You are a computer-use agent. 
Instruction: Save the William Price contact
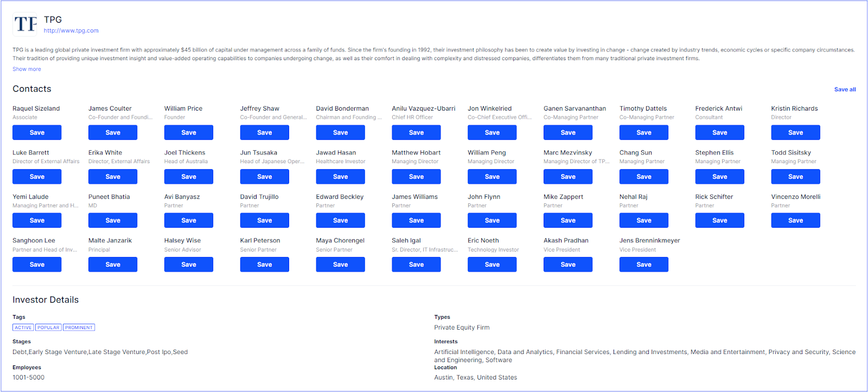[x=189, y=132]
